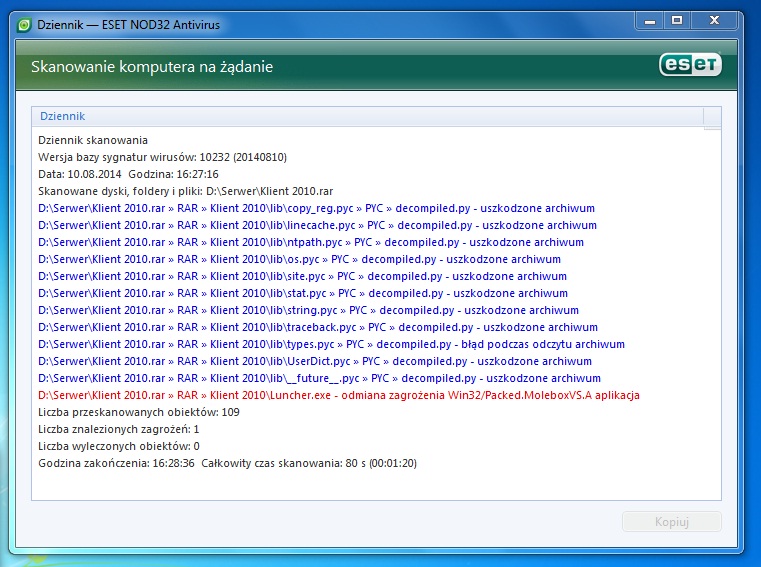Image resolution: width=761 pixels, height=567 pixels.
Task: Select the string.pyc log entry
Action: click(309, 310)
